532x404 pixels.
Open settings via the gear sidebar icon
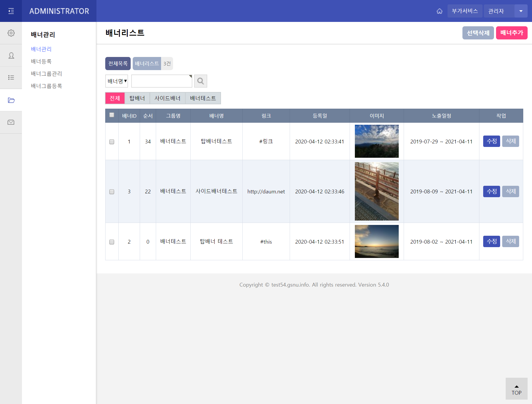click(11, 33)
